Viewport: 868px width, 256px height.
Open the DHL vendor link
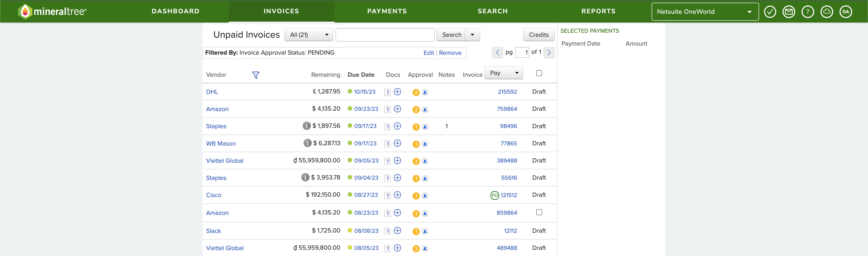(212, 92)
